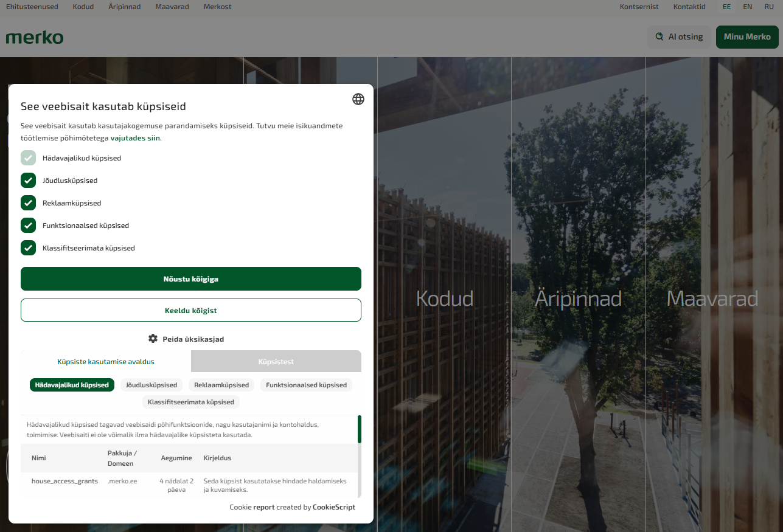Screen dimensions: 783x532
Task: Select the Hädavajalikud küpsised category pill
Action: [x=72, y=385]
